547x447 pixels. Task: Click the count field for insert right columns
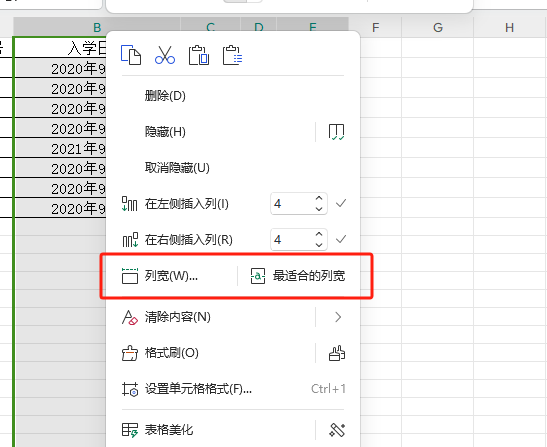(x=292, y=239)
